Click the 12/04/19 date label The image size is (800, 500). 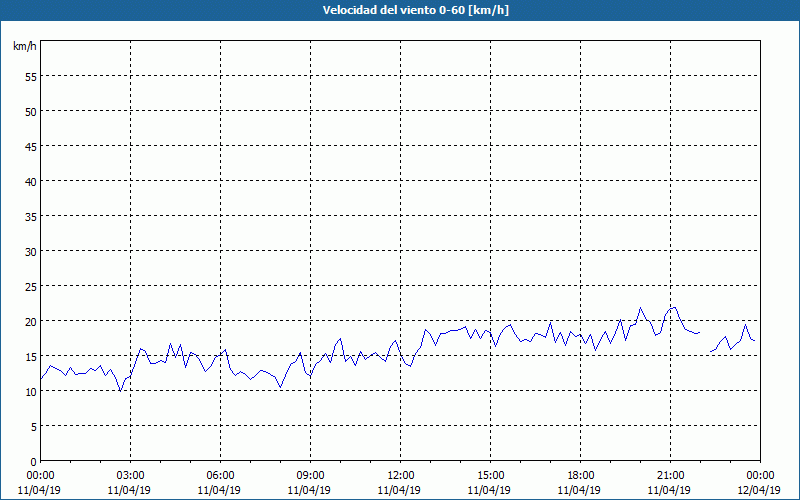click(x=759, y=490)
